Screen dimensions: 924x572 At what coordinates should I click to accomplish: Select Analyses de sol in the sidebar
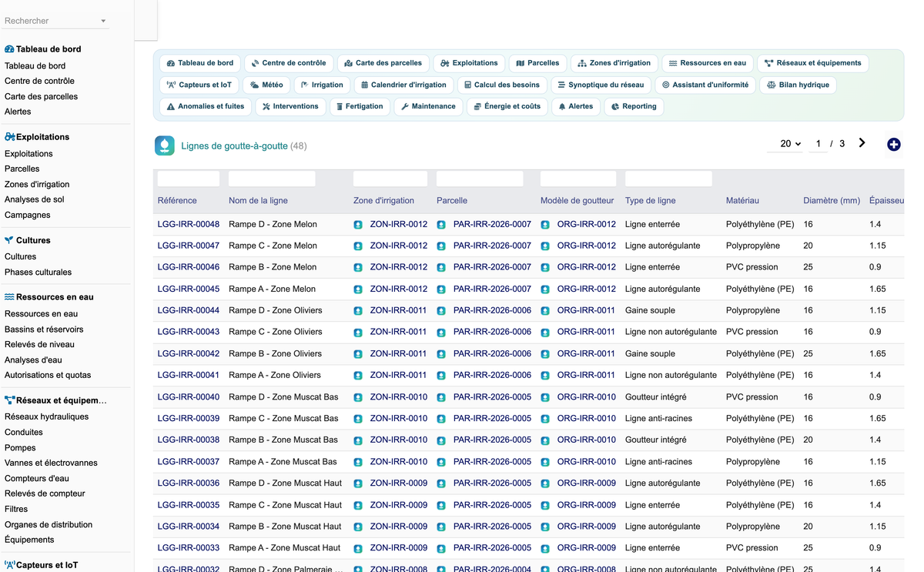point(35,199)
